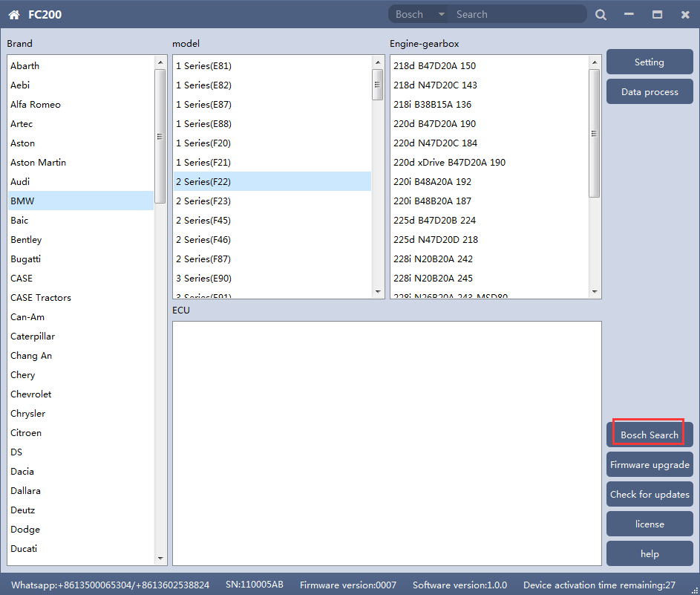Open the help button
The image size is (700, 595).
pyautogui.click(x=650, y=553)
